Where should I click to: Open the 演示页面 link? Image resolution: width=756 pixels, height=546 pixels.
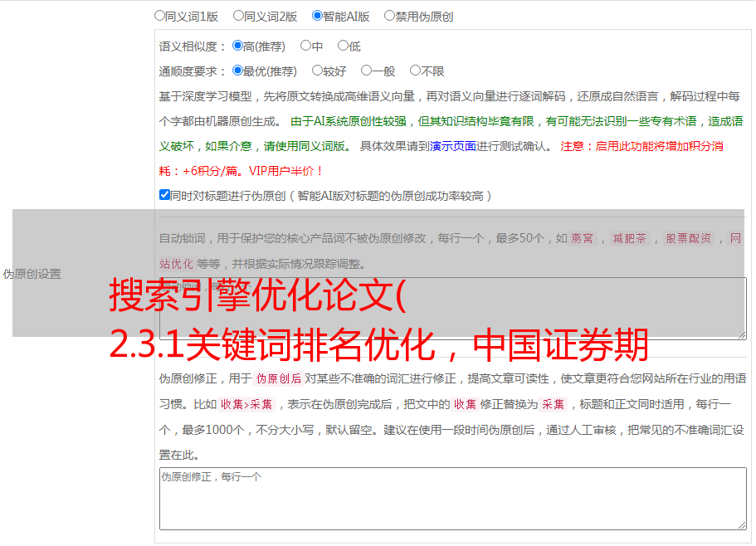[453, 146]
